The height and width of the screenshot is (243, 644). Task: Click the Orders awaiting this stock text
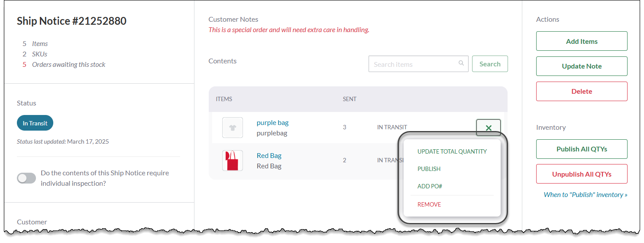point(69,64)
